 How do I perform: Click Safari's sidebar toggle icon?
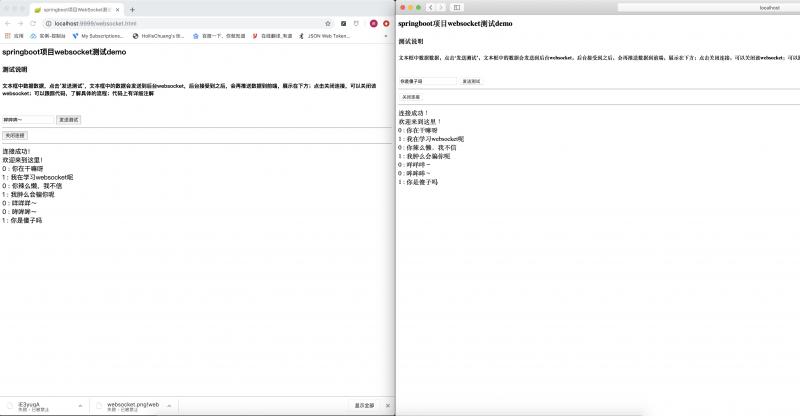457,8
